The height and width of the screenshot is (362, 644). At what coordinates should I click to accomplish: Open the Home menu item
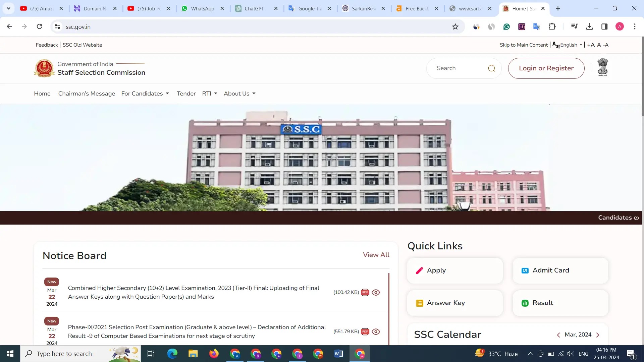coord(42,94)
